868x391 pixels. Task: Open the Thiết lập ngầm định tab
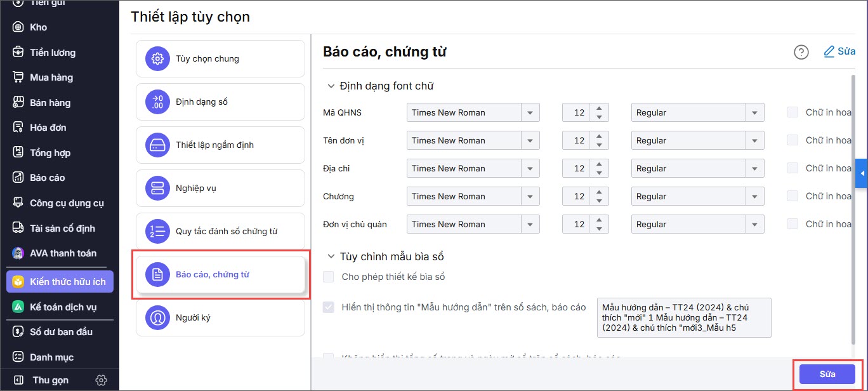(220, 145)
